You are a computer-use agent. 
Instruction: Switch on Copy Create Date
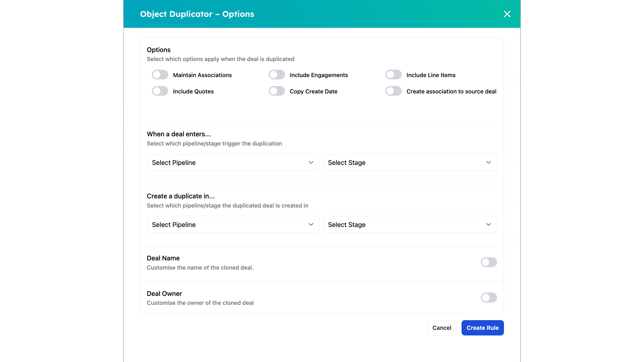[277, 91]
